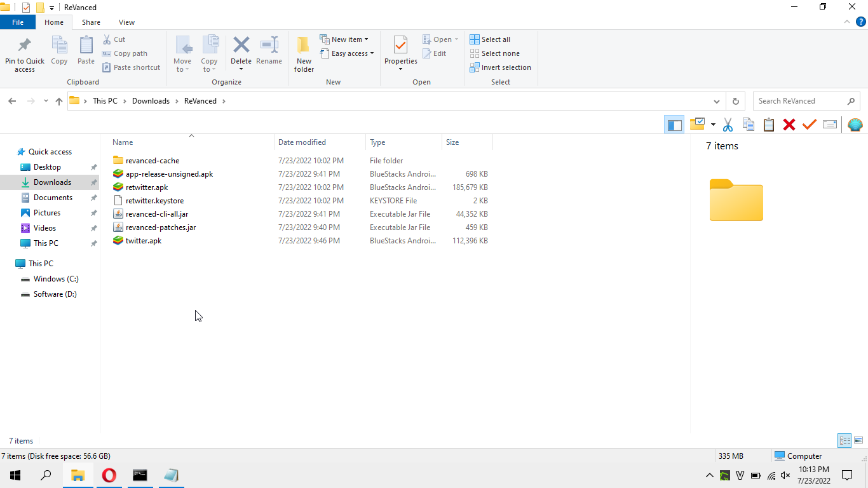Click Downloads in the address path
868x488 pixels.
(x=151, y=101)
